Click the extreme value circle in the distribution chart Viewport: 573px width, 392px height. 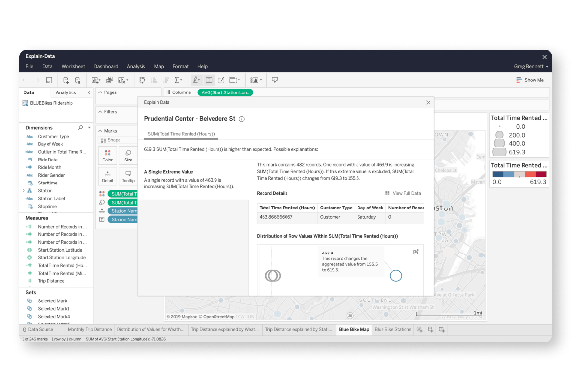click(396, 276)
